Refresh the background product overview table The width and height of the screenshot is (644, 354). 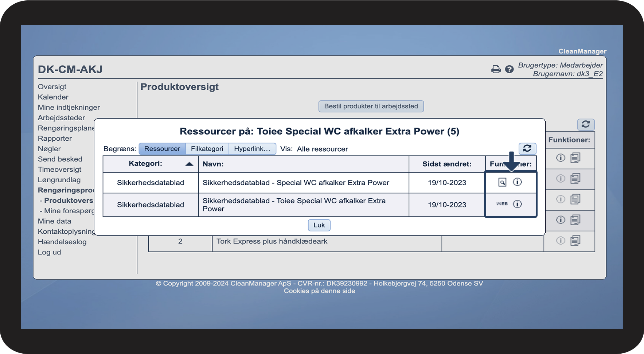[586, 124]
